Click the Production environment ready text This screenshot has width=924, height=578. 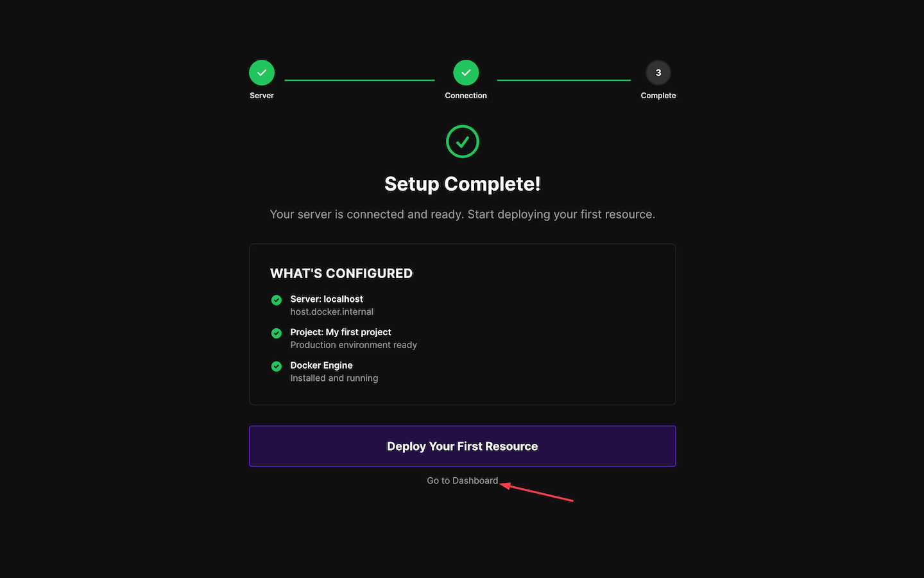354,345
